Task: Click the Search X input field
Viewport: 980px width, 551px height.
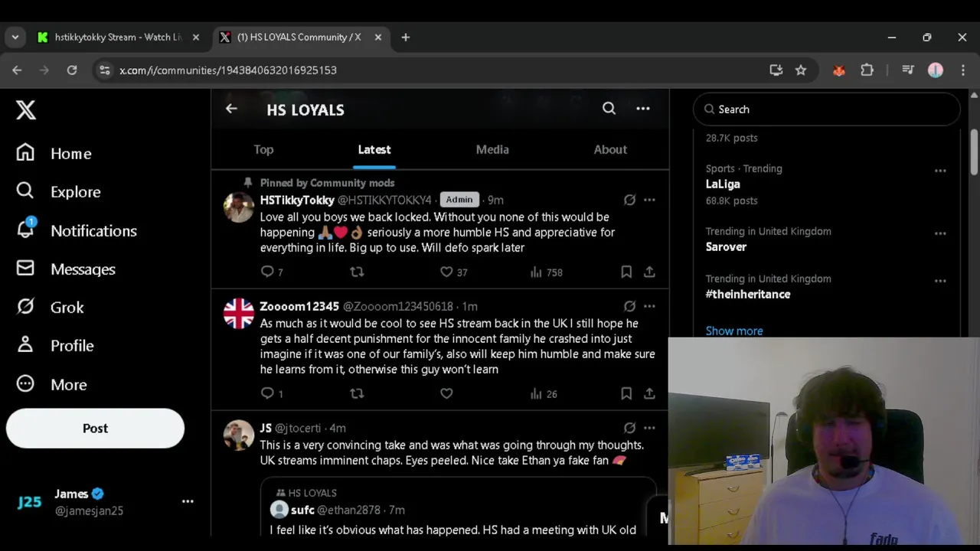Action: 827,109
